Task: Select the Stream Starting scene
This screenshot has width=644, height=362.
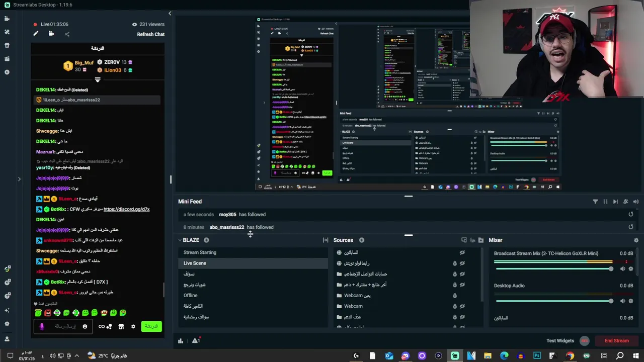Action: 254,252
